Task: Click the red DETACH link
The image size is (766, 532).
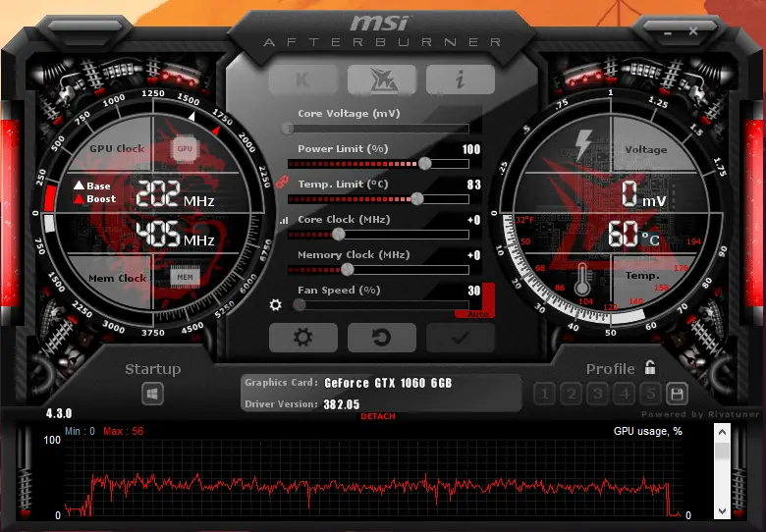Action: pos(378,416)
